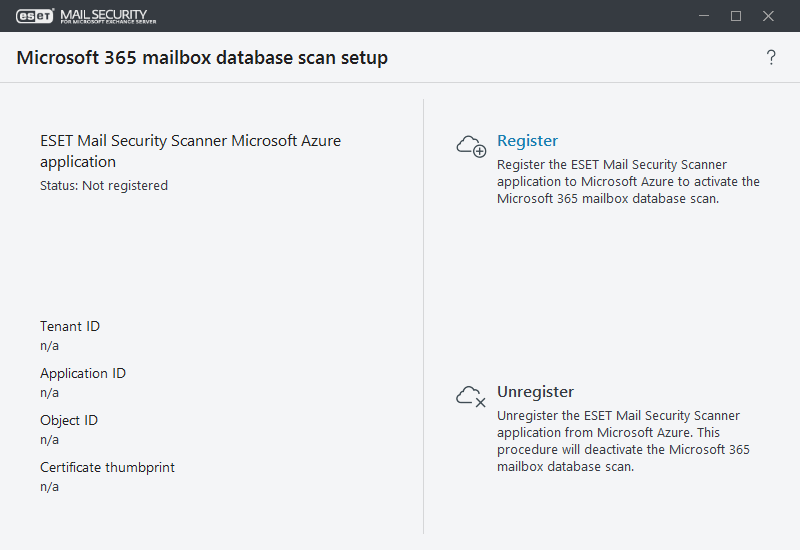Image resolution: width=800 pixels, height=550 pixels.
Task: Click the Application ID label
Action: coord(83,373)
